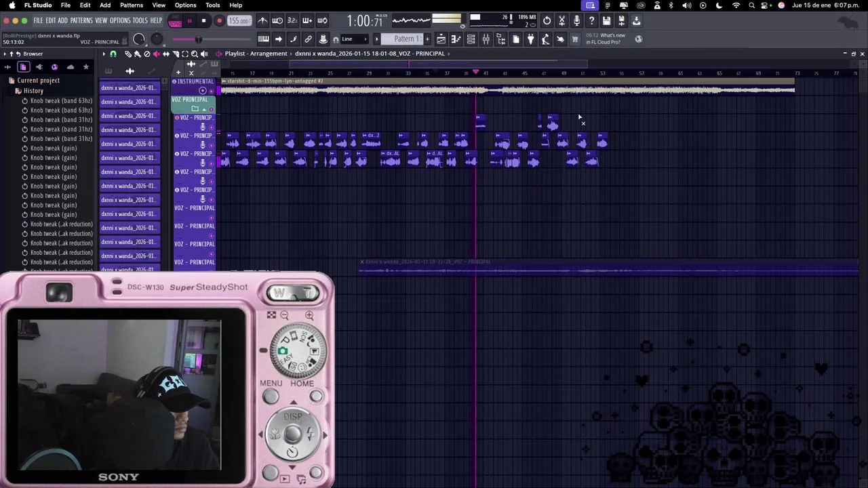The image size is (868, 488).
Task: Open the macOS Patterns menu
Action: (x=132, y=5)
